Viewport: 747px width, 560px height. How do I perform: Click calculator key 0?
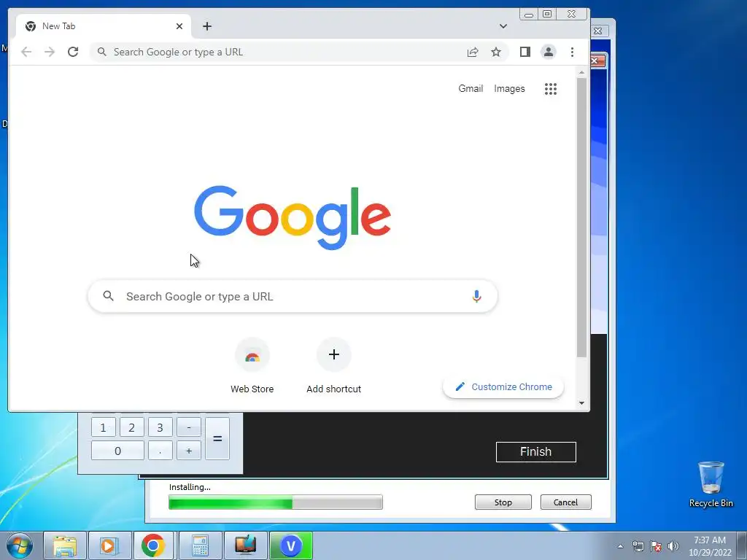click(117, 451)
